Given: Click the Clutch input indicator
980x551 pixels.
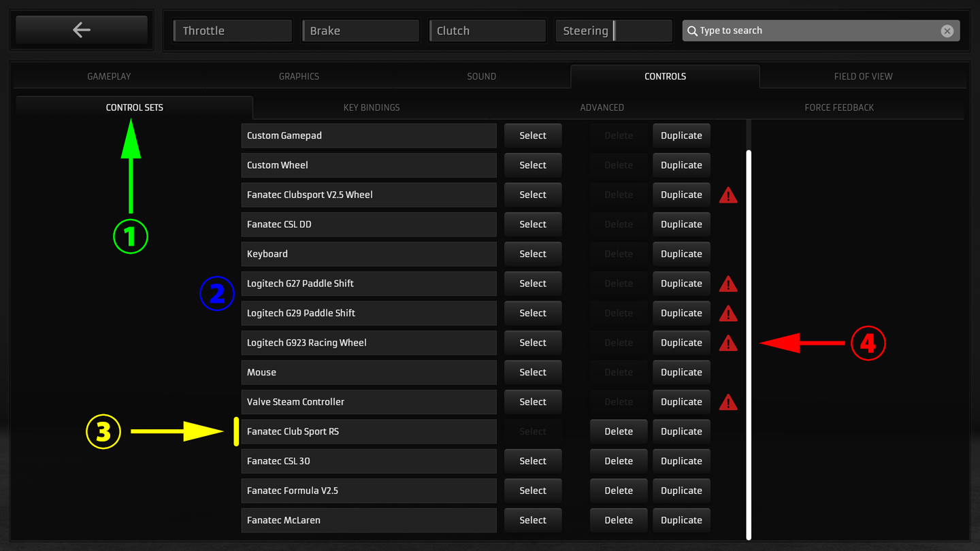Looking at the screenshot, I should coord(487,31).
